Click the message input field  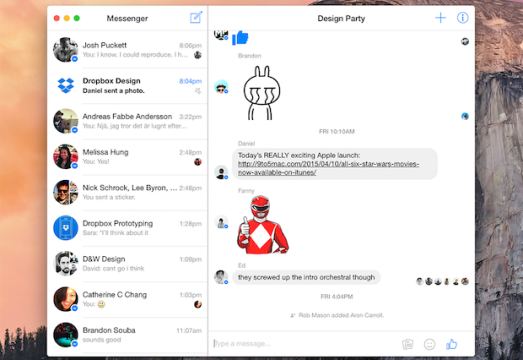pyautogui.click(x=305, y=344)
